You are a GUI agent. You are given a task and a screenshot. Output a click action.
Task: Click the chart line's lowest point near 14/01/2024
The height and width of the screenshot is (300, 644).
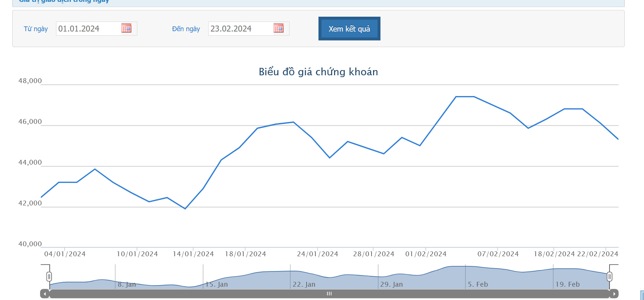(185, 208)
